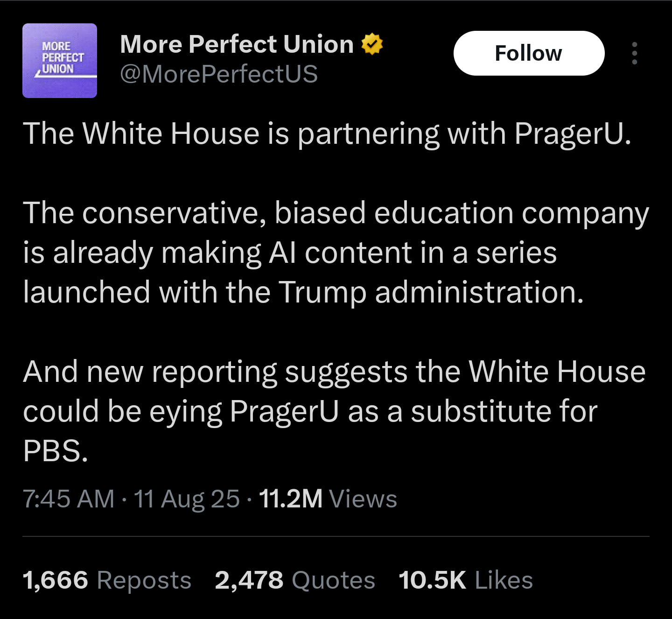Visit the @MorePerfectUS handle link
This screenshot has height=619, width=672.
[219, 74]
